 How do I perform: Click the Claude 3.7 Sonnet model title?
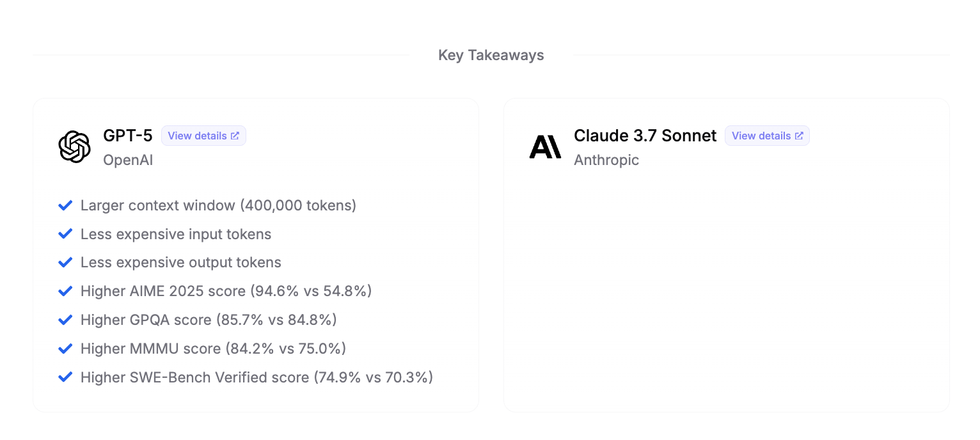coord(645,136)
